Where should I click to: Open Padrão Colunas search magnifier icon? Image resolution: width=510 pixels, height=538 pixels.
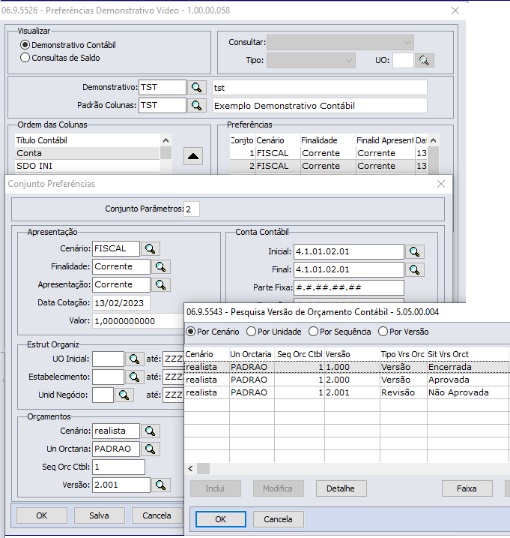[x=197, y=105]
